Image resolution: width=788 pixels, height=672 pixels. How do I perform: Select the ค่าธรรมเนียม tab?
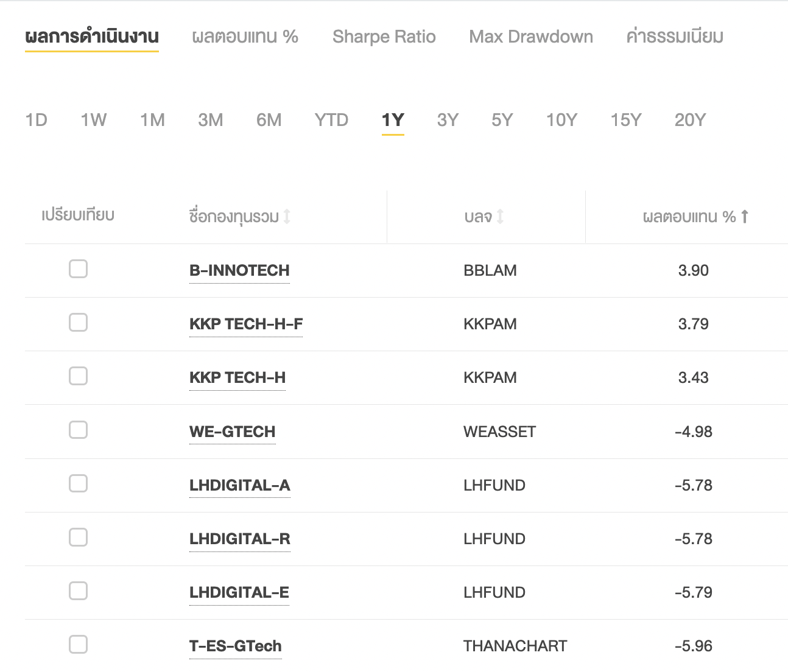(x=674, y=37)
